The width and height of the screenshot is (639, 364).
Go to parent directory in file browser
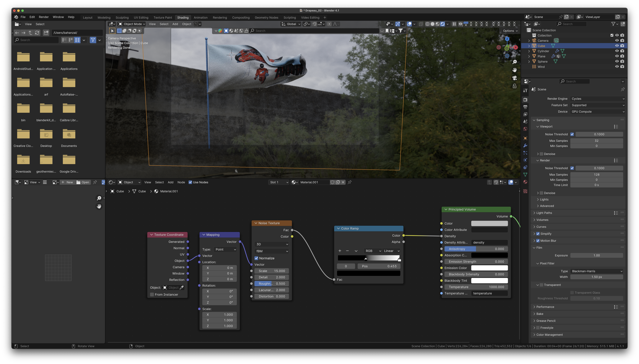point(30,33)
